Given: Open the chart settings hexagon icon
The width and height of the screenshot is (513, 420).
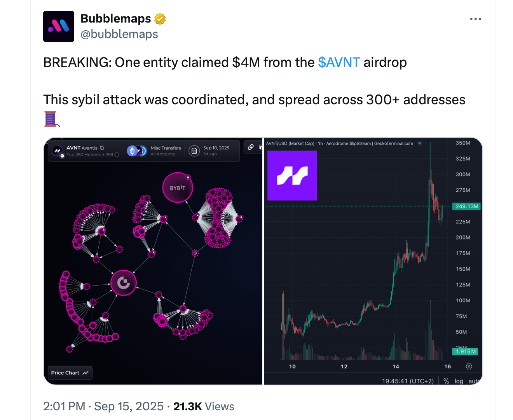Looking at the screenshot, I should coord(469,366).
